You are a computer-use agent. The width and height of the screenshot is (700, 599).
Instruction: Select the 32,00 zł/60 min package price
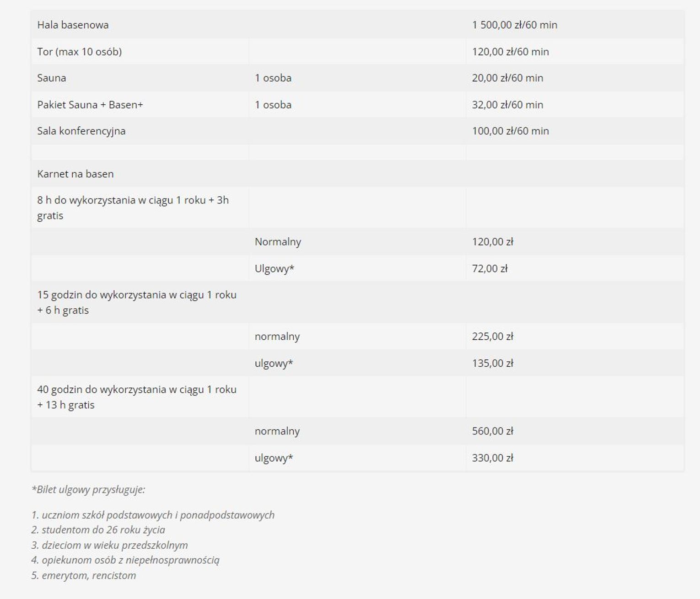point(507,105)
